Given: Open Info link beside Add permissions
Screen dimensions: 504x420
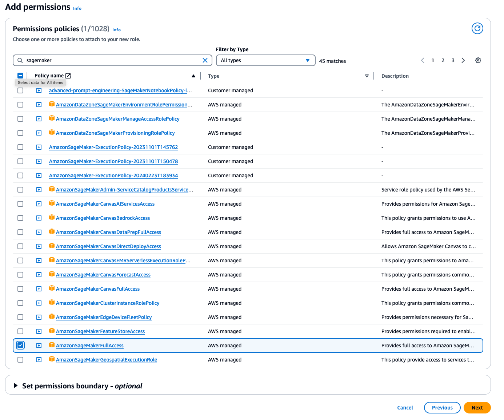Looking at the screenshot, I should pos(77,8).
